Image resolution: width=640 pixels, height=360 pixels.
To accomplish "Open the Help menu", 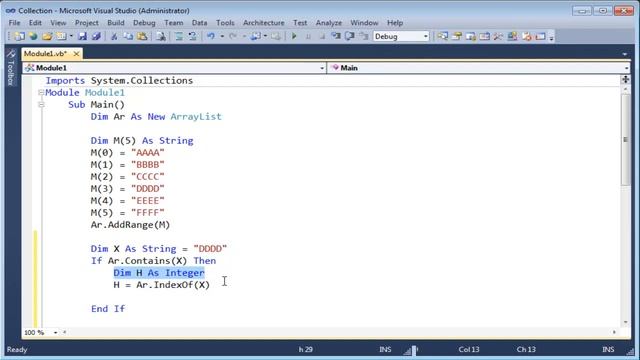I will 395,23.
